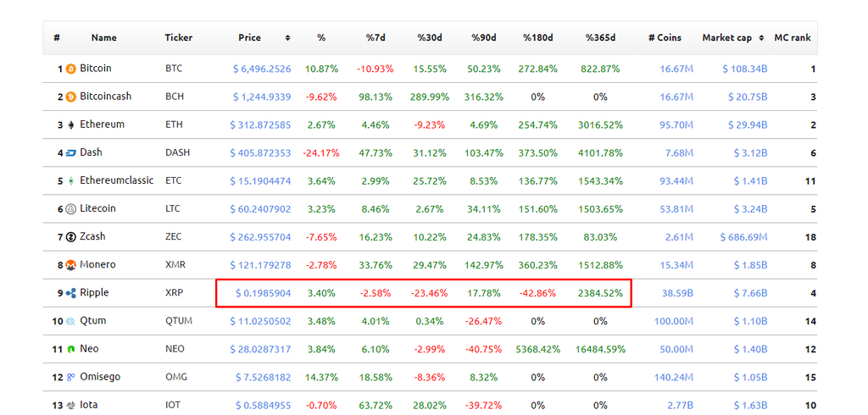
Task: Click the Omisego logo icon
Action: [x=71, y=378]
